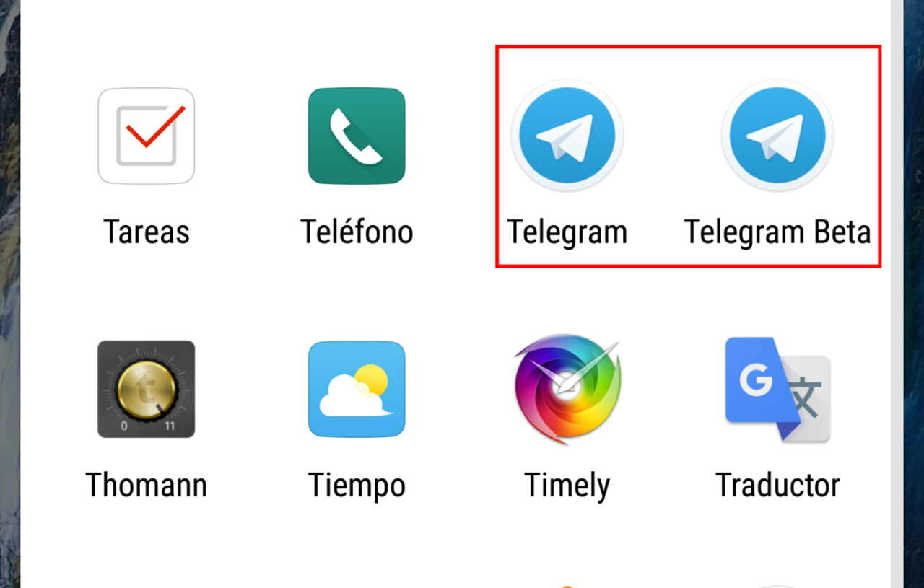Screen dimensions: 924x588
Task: Dismiss drawer by clicking left wallpaper strip
Action: pyautogui.click(x=10, y=294)
